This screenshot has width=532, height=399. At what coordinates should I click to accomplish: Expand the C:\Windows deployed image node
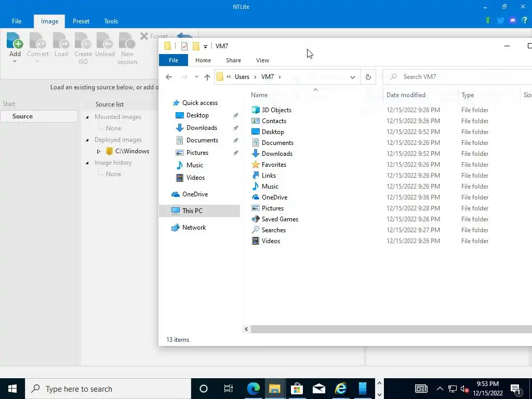pyautogui.click(x=98, y=151)
